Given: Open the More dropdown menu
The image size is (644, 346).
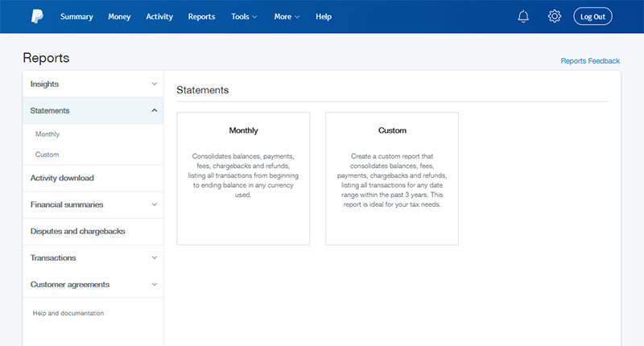Looking at the screenshot, I should click(286, 16).
